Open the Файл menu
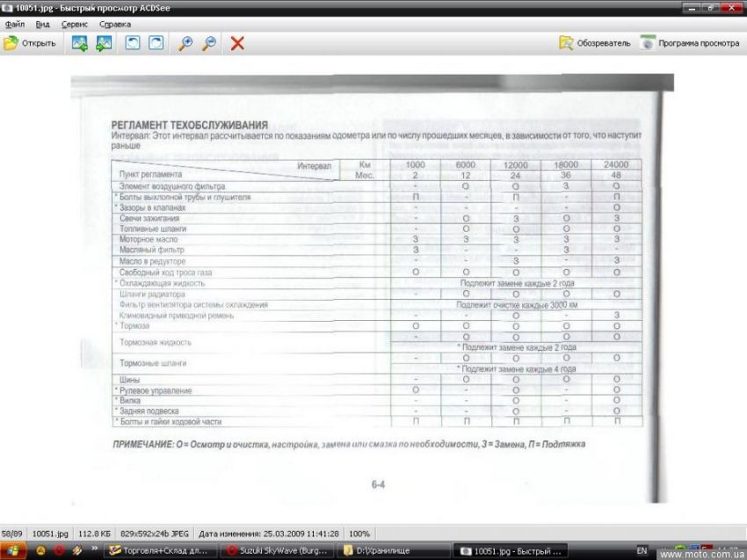The image size is (747, 560). 14,25
